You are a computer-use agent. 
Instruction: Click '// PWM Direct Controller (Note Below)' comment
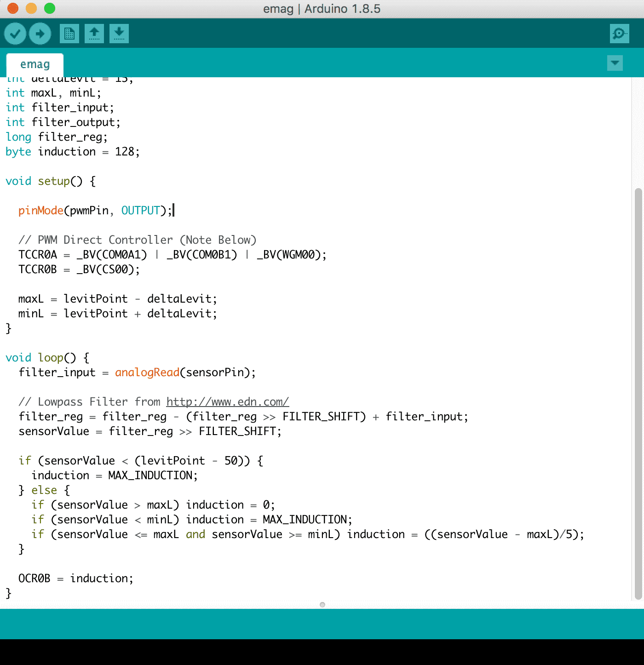[x=138, y=240]
